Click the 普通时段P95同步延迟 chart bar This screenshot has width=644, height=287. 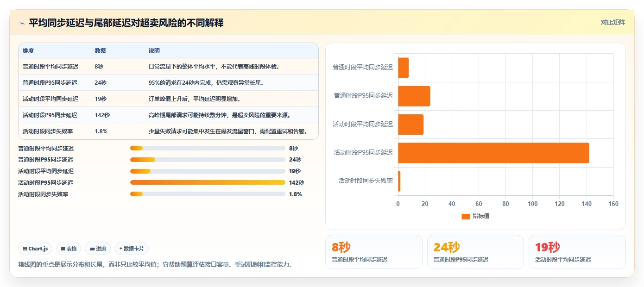tap(414, 96)
